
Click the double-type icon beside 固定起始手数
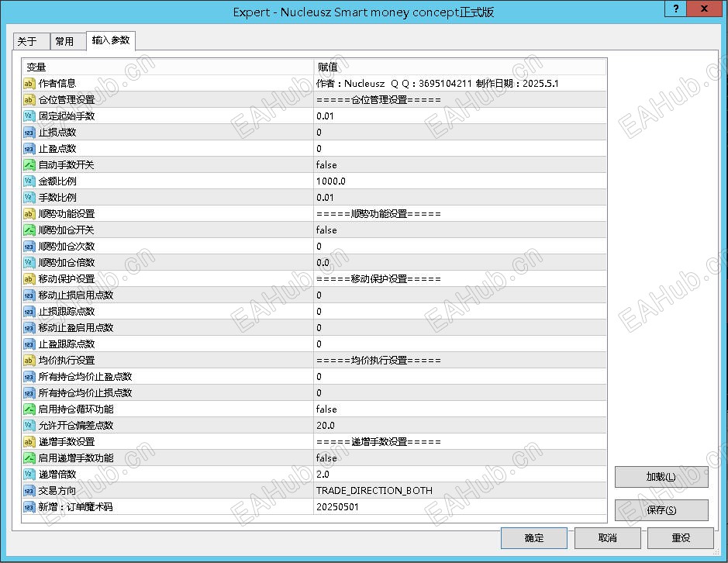point(29,116)
